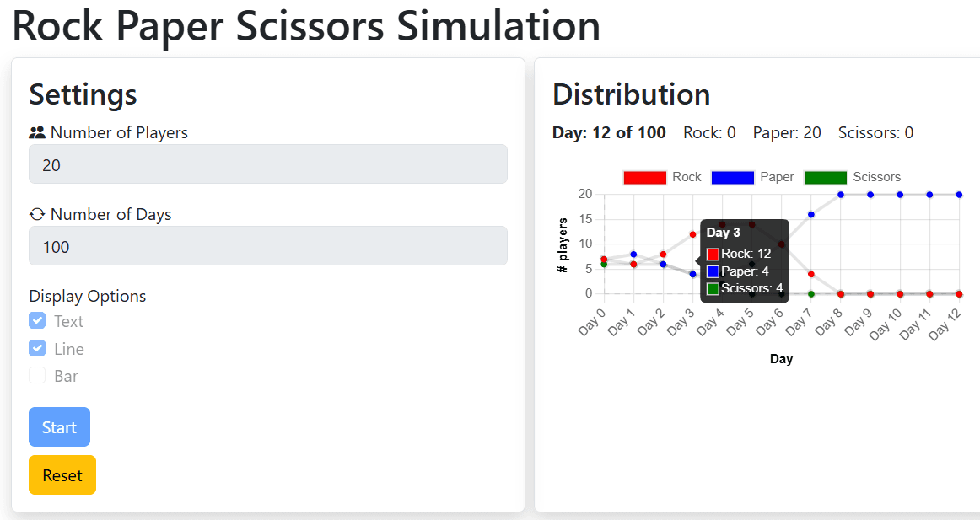
Task: Click inside the Number of Players field
Action: [268, 164]
